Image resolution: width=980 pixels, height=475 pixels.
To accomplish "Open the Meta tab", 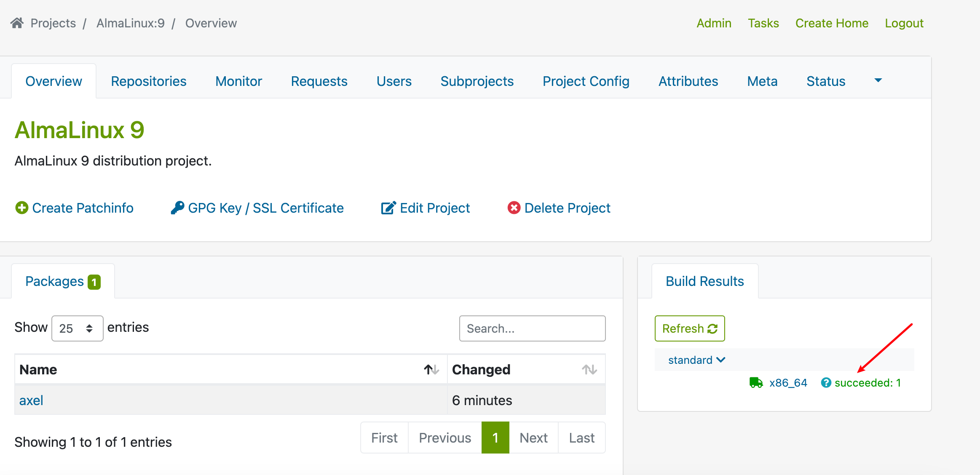I will 762,81.
